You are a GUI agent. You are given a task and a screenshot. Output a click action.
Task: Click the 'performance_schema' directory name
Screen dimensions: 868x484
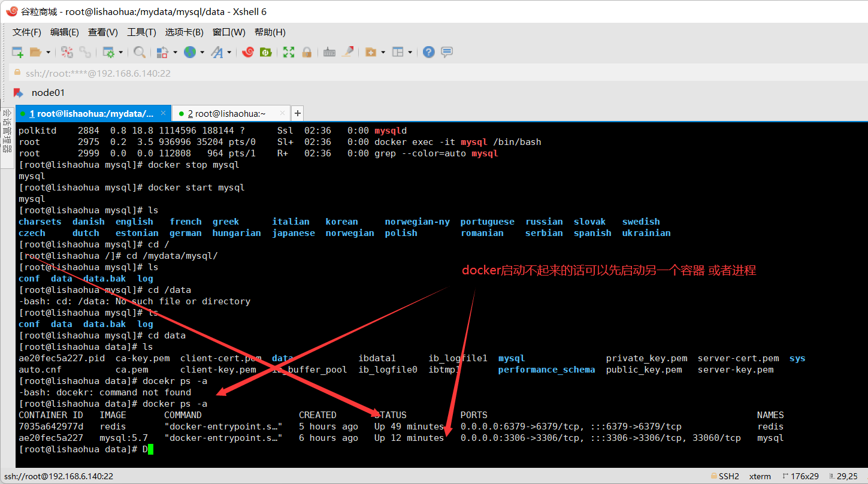546,370
